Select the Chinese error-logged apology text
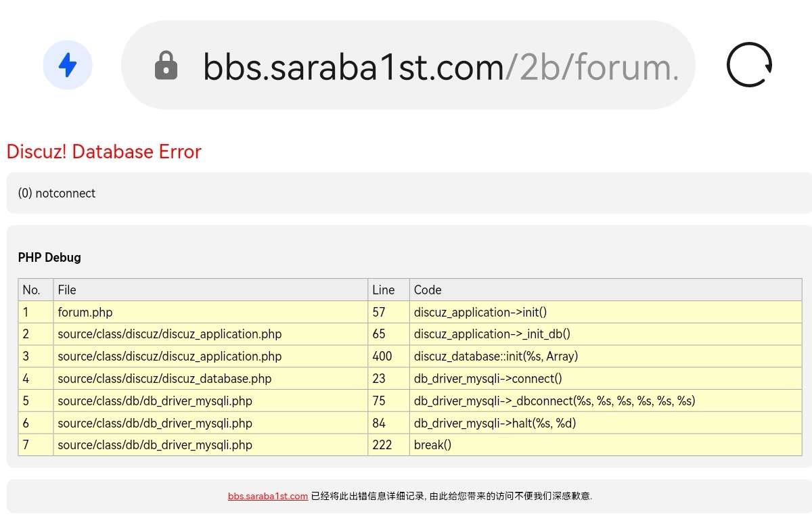This screenshot has width=812, height=525. 451,496
